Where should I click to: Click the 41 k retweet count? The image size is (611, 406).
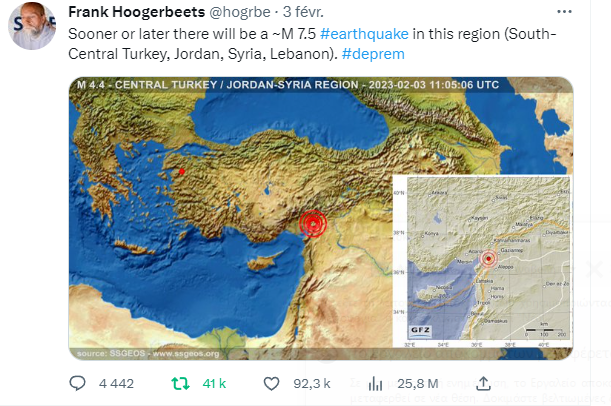pyautogui.click(x=215, y=383)
